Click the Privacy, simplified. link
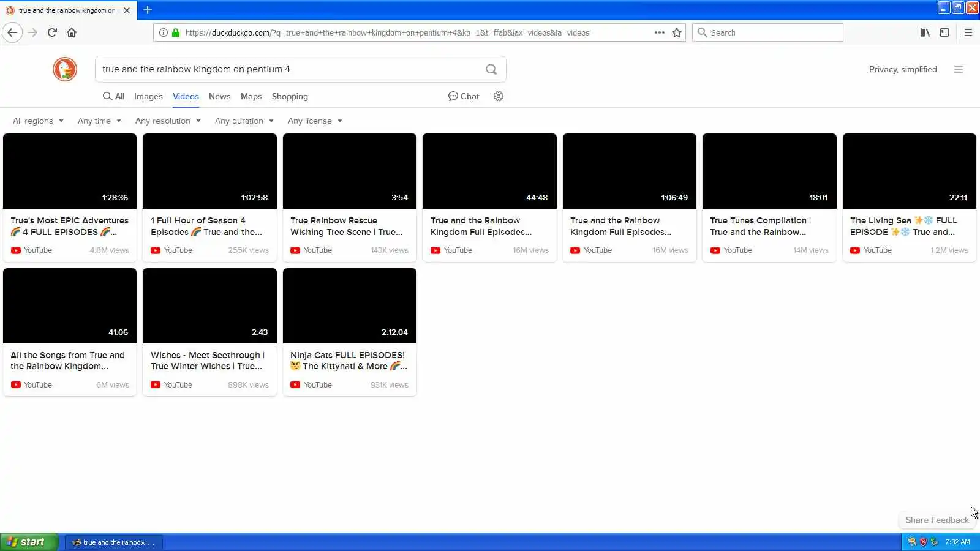Screen dimensions: 980x551 pyautogui.click(x=903, y=69)
